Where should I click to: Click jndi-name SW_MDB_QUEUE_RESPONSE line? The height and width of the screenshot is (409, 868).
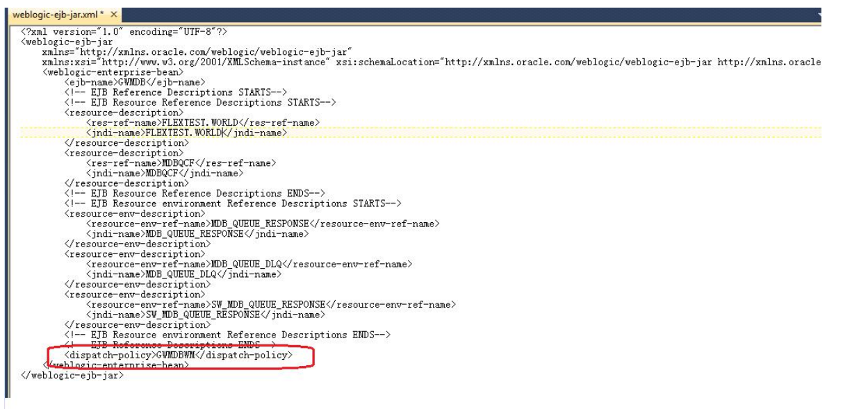click(x=206, y=315)
